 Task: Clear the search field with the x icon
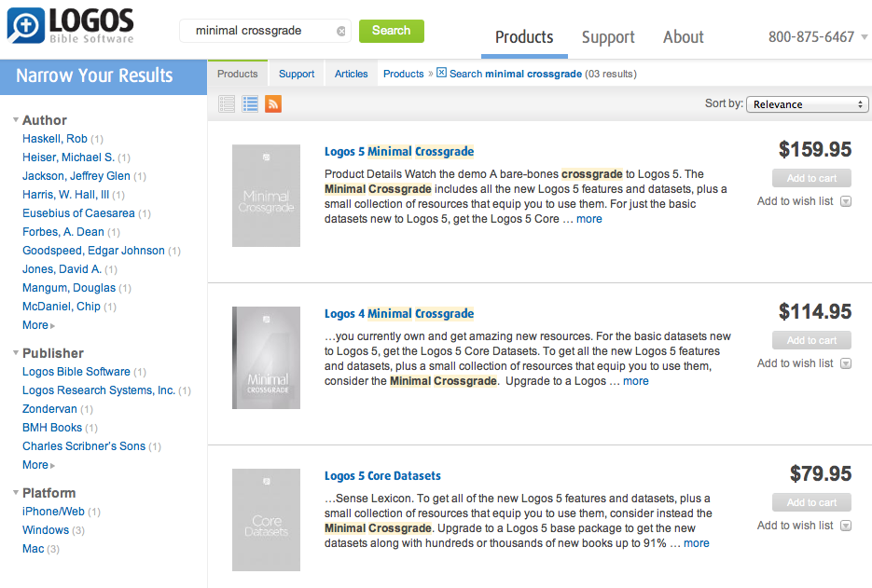pos(341,32)
